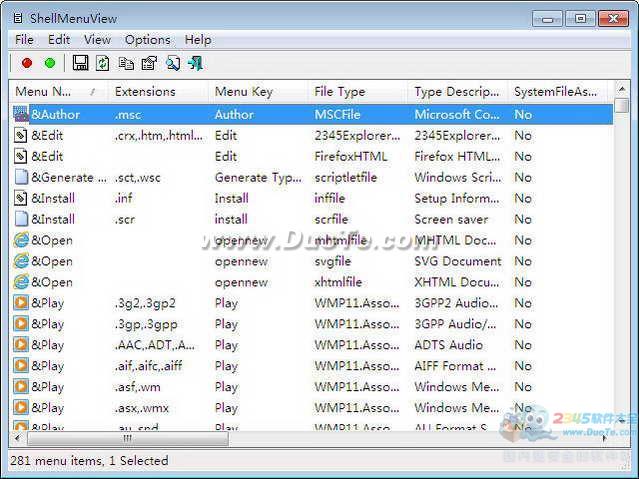Viewport: 639px width, 479px height.
Task: Click the vertical scrollbar down arrow
Action: click(619, 423)
